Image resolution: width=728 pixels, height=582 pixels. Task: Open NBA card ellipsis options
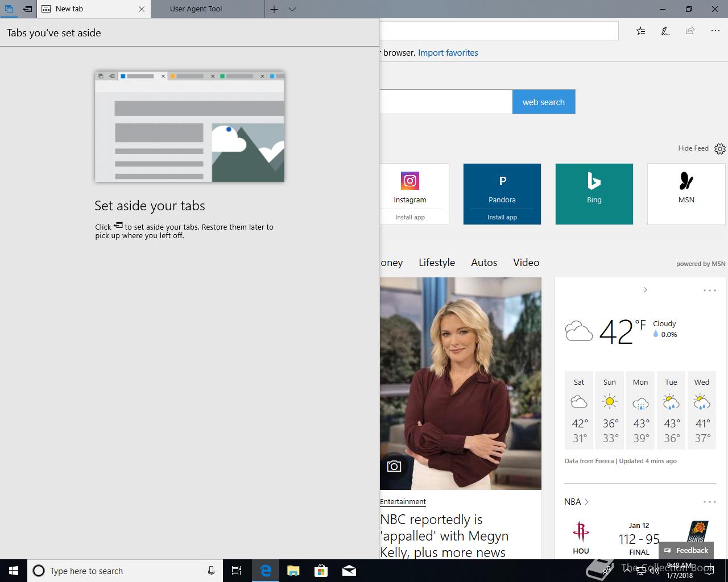[x=710, y=502]
